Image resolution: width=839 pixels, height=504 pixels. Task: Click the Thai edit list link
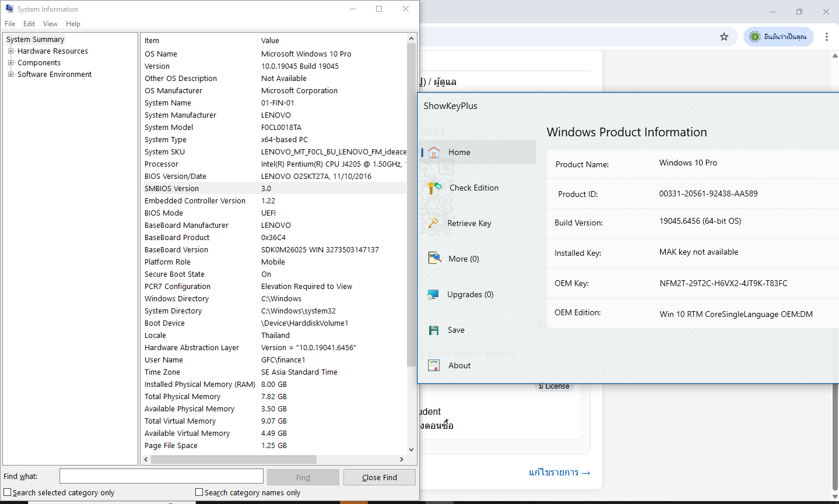click(559, 473)
